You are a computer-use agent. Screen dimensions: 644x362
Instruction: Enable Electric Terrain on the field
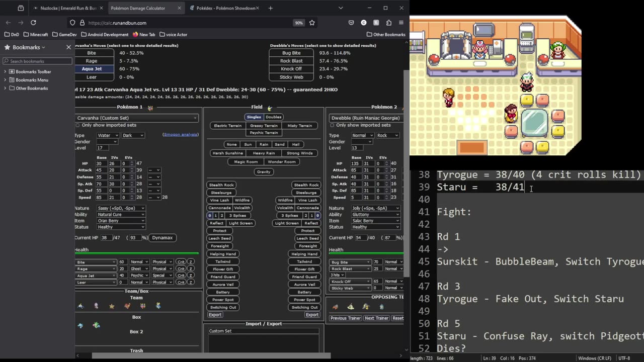pos(227,126)
